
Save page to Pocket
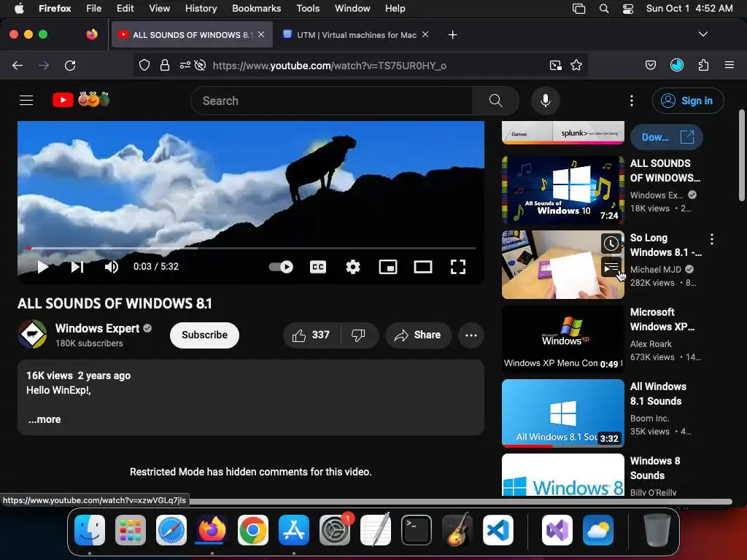pyautogui.click(x=651, y=65)
